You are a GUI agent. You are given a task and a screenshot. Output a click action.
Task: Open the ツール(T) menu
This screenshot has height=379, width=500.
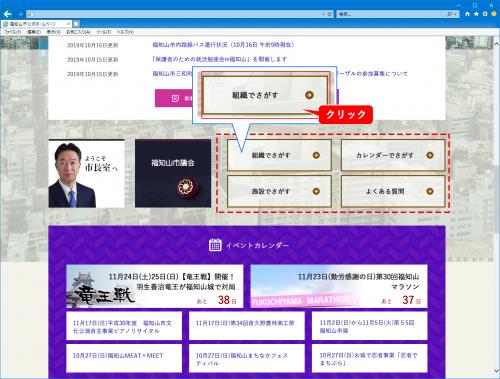tap(104, 32)
